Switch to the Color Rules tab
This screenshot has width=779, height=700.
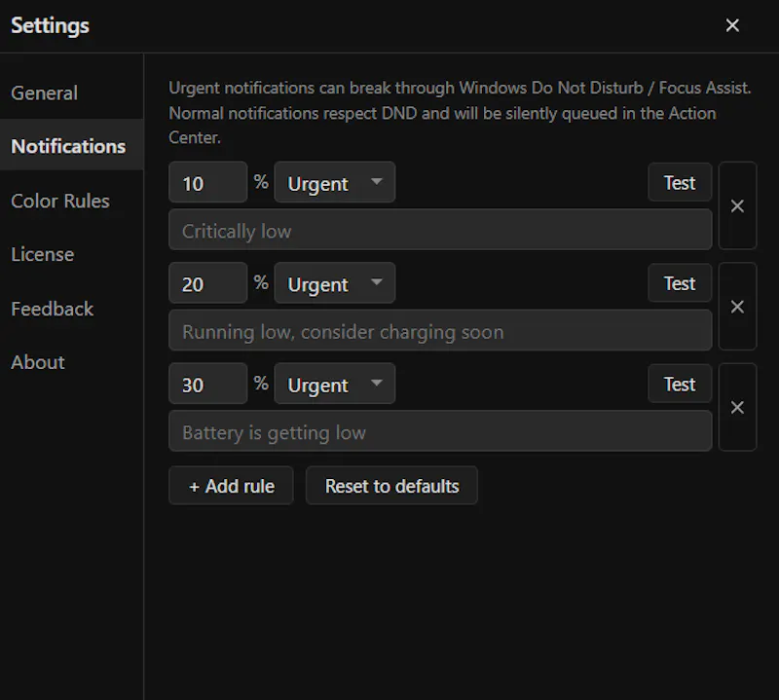71,201
